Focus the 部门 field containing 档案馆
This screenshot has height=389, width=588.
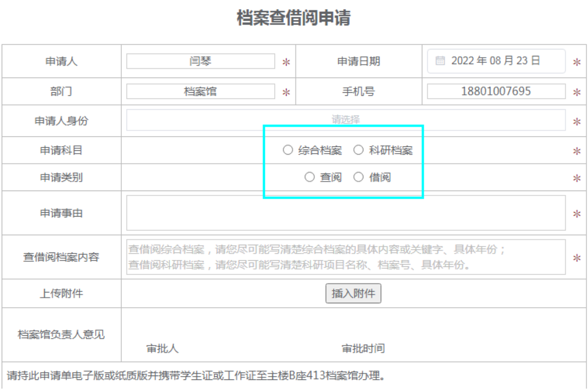click(200, 91)
